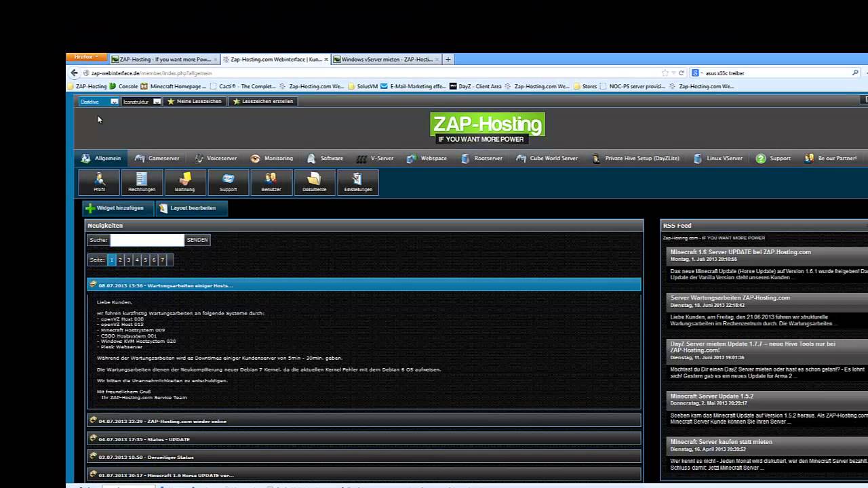
Task: Open the Linux VServer menu
Action: [717, 159]
